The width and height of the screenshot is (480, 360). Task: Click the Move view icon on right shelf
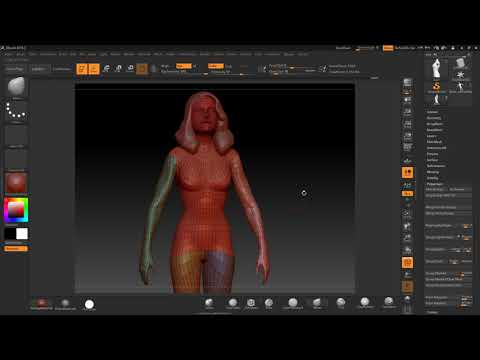[x=407, y=226]
